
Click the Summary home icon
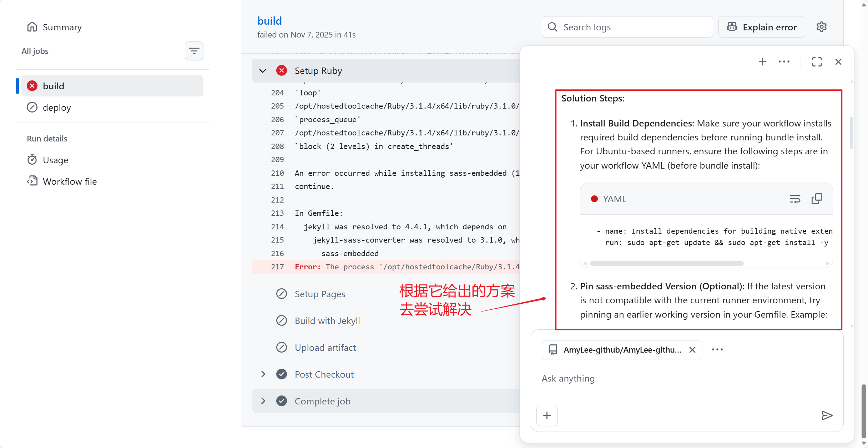coord(32,26)
